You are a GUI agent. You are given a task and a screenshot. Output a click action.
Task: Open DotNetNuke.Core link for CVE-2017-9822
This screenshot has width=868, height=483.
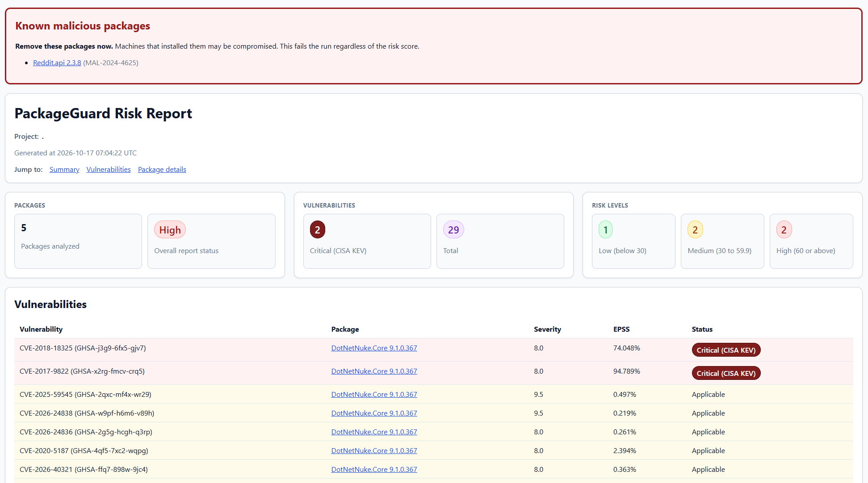374,371
